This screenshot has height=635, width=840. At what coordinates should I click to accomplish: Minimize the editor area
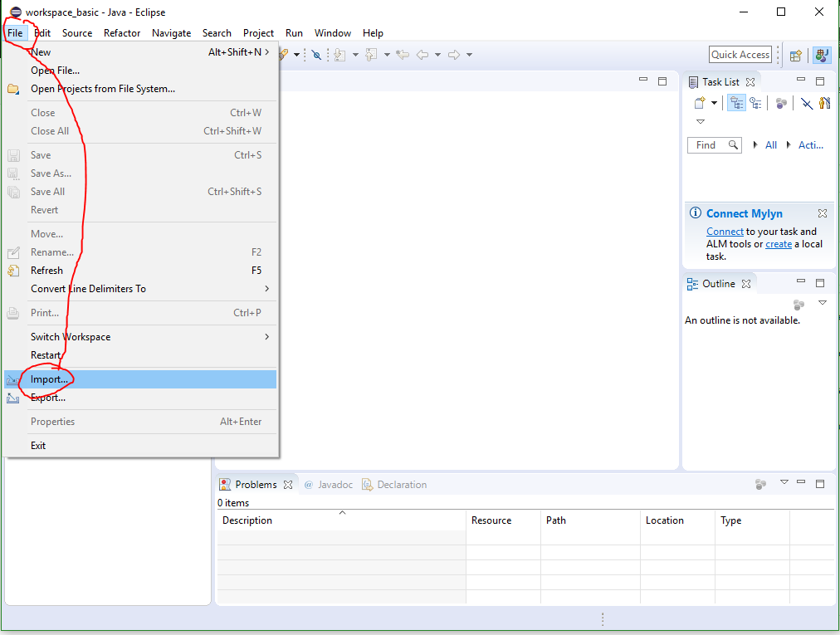click(x=643, y=80)
